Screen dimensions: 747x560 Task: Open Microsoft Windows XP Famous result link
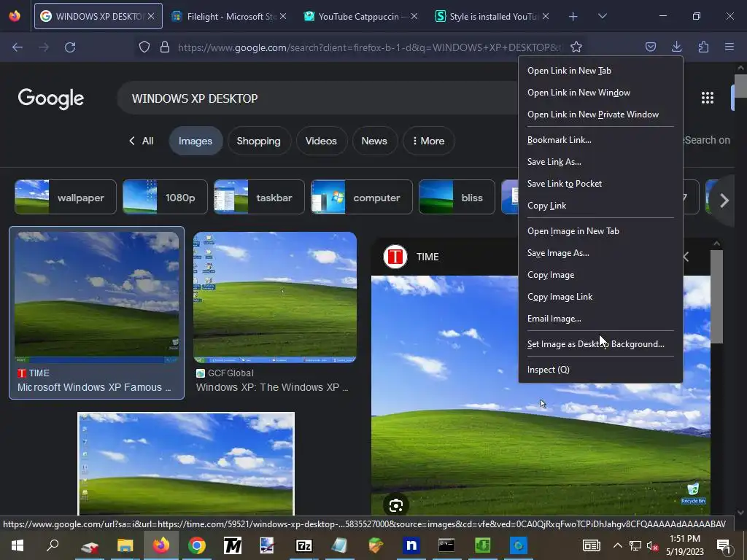click(94, 387)
